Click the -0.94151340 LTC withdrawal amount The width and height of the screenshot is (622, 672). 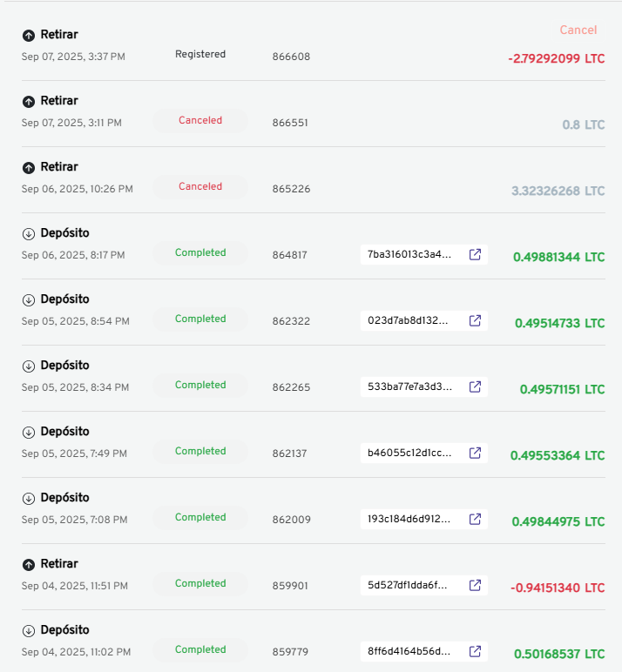tap(557, 588)
